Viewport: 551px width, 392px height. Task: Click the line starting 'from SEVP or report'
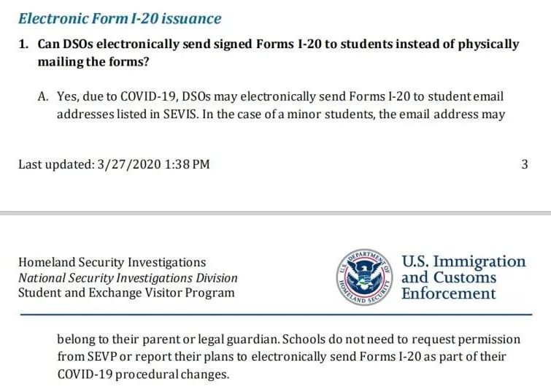tap(281, 357)
